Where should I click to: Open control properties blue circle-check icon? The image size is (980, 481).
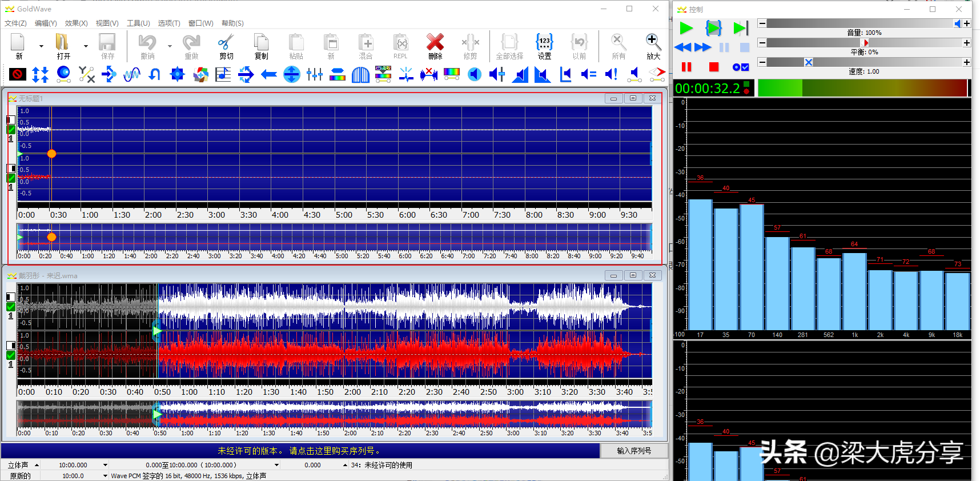point(741,67)
